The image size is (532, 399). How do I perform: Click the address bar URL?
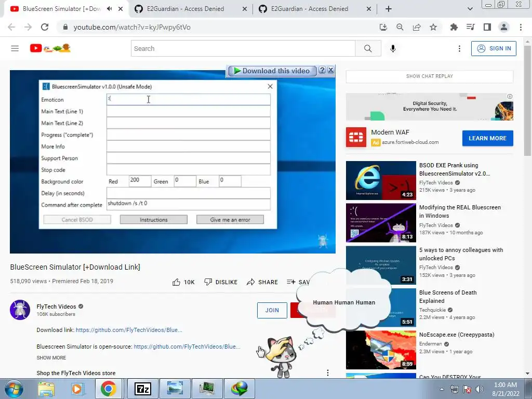(x=132, y=27)
